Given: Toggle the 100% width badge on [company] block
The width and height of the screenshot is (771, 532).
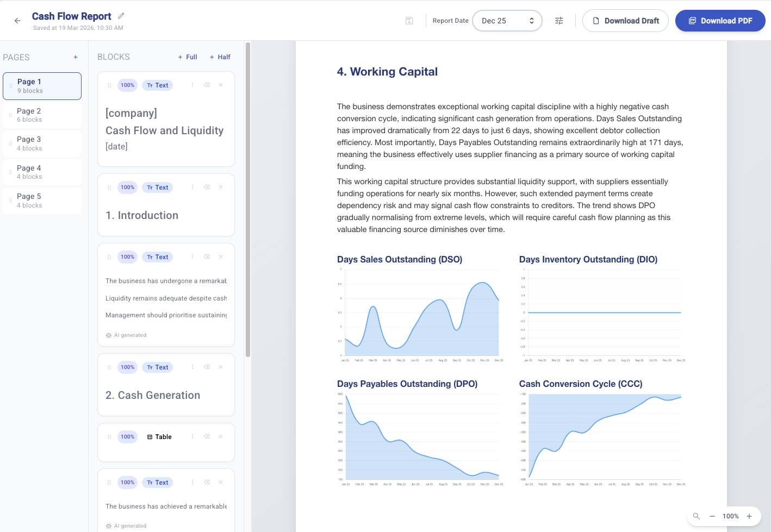Looking at the screenshot, I should [128, 85].
